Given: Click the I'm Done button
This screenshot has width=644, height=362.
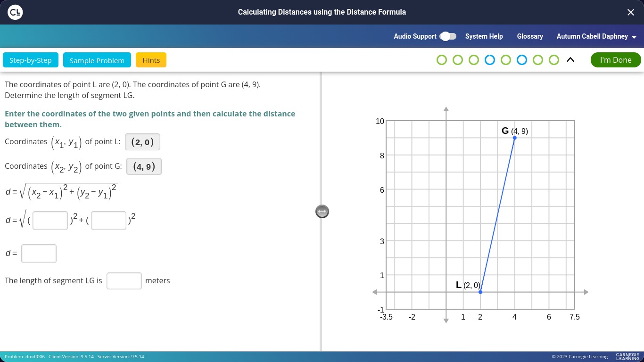Looking at the screenshot, I should click(x=615, y=60).
